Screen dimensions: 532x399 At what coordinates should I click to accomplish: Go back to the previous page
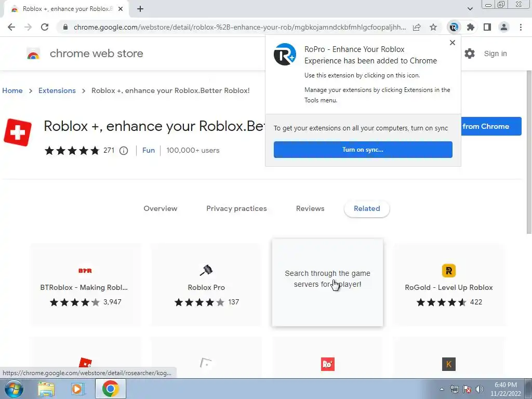coord(11,27)
